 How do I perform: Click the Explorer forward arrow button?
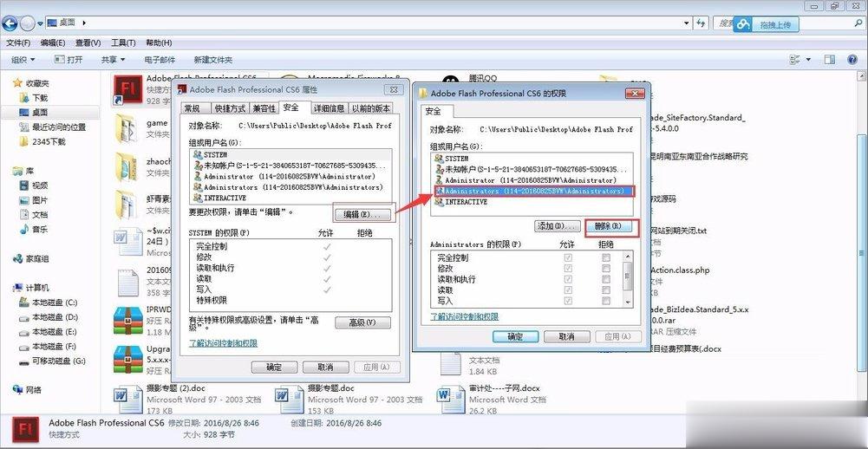pyautogui.click(x=27, y=23)
